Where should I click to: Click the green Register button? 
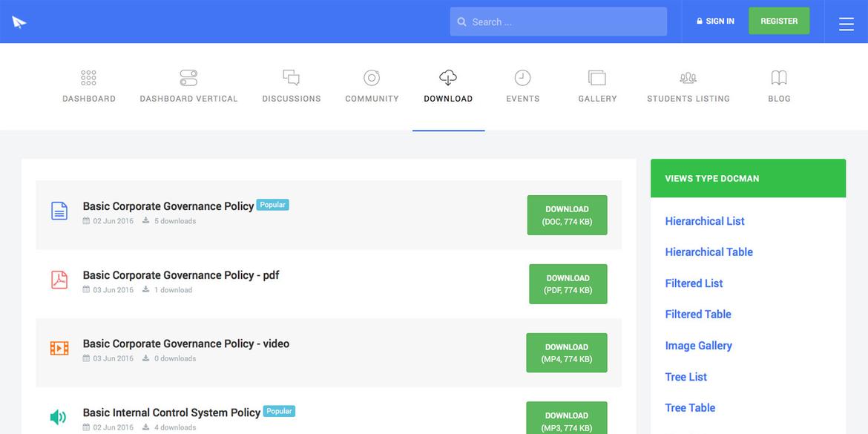(779, 21)
